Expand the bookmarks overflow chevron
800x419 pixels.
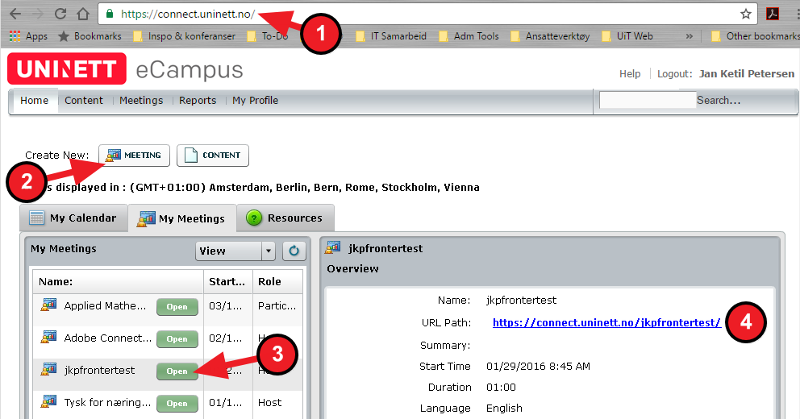pyautogui.click(x=690, y=37)
